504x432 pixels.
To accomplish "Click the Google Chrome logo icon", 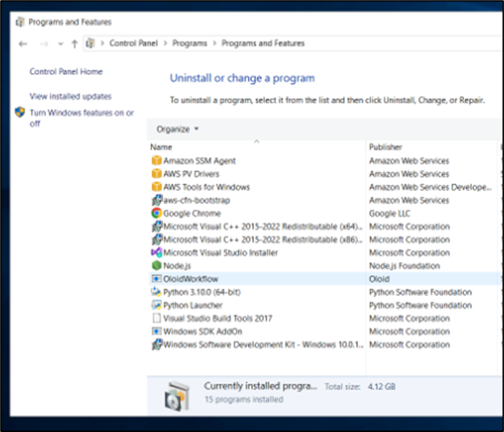I will pyautogui.click(x=156, y=213).
